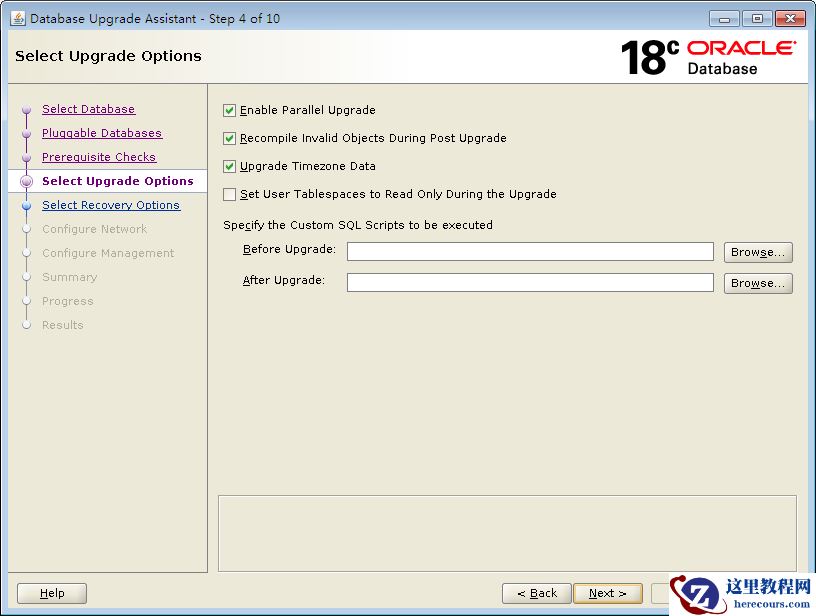This screenshot has width=816, height=616.
Task: Focus the After Upgrade script field
Action: (x=530, y=283)
